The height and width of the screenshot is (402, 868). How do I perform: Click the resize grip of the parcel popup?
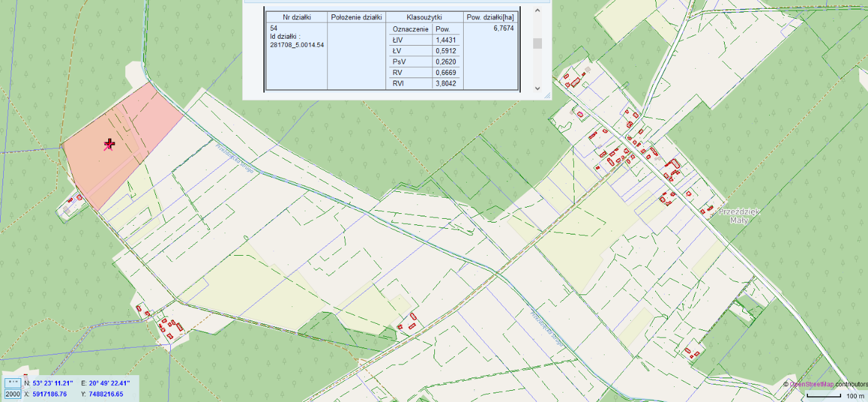click(x=547, y=96)
